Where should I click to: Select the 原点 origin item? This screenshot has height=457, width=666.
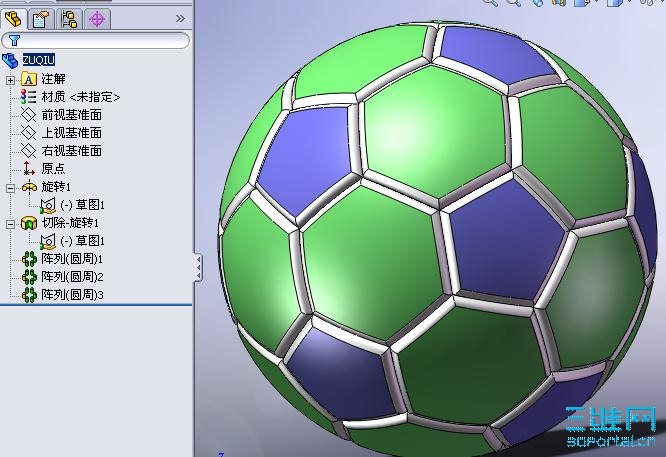[x=54, y=168]
